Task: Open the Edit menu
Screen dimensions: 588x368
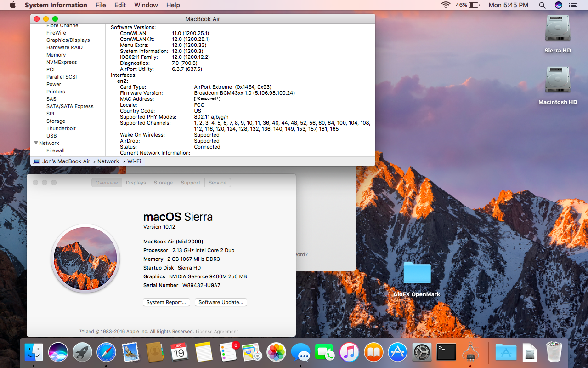Action: point(120,5)
